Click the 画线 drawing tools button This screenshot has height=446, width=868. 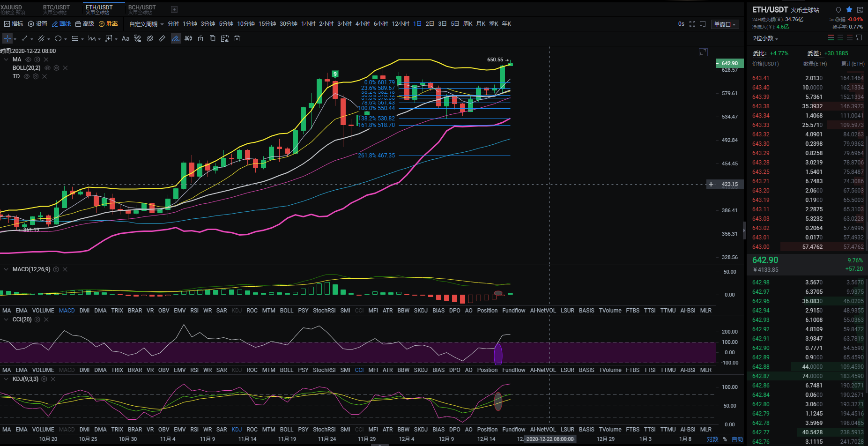61,24
